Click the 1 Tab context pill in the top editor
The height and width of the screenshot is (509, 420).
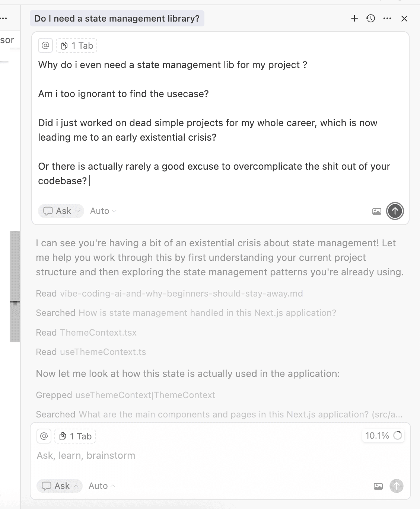(x=77, y=45)
